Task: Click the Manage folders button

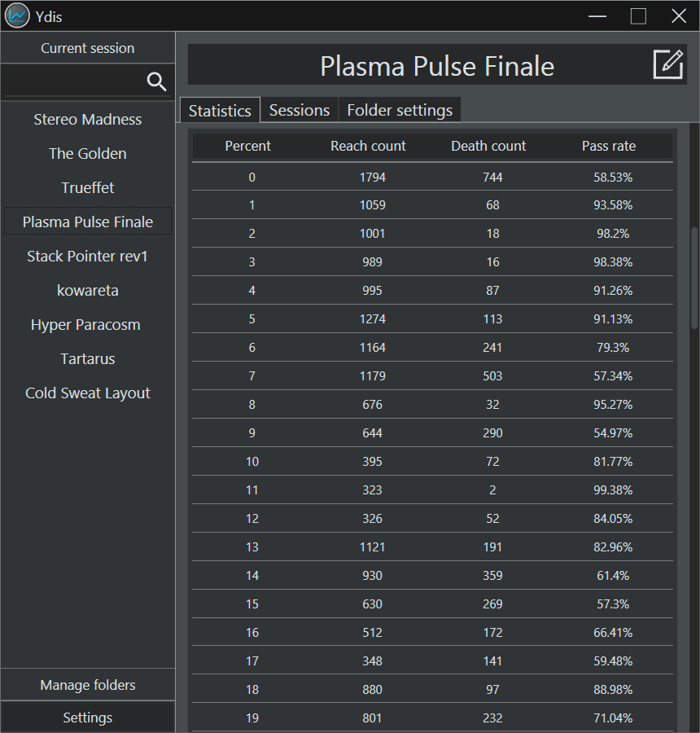Action: pos(88,685)
